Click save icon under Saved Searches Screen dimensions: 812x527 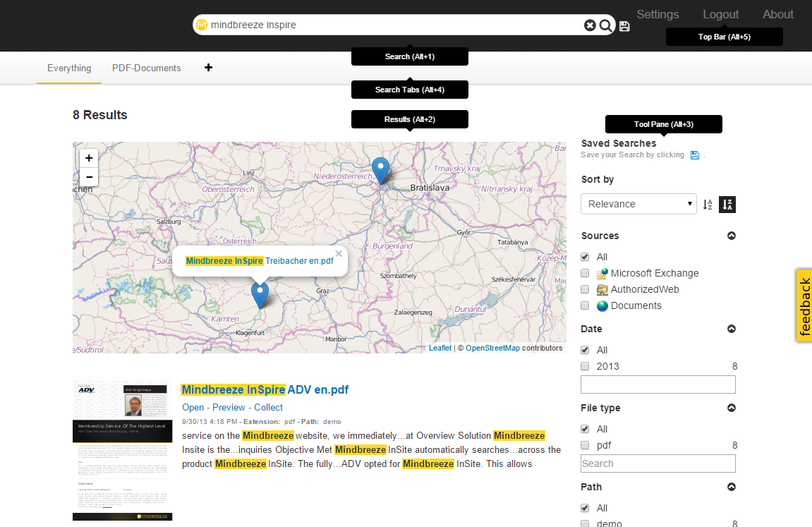(x=695, y=155)
